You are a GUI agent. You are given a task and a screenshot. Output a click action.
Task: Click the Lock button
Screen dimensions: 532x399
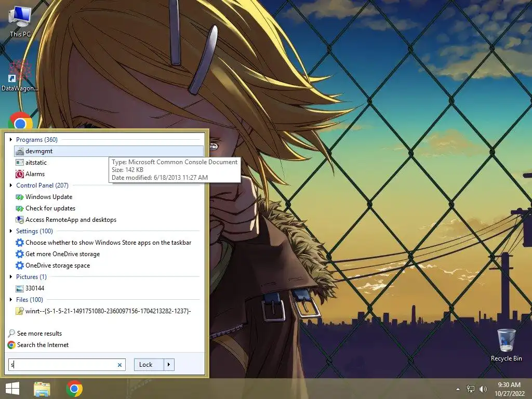coord(149,365)
